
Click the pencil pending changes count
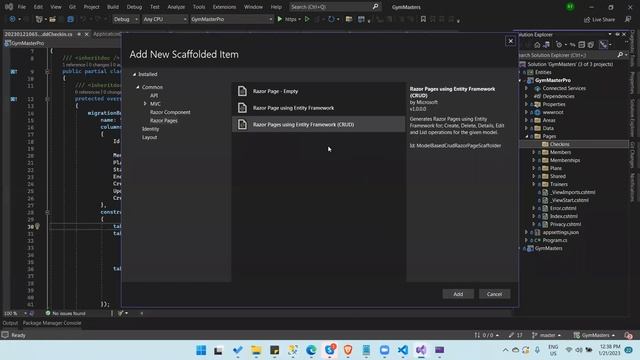(x=516, y=335)
